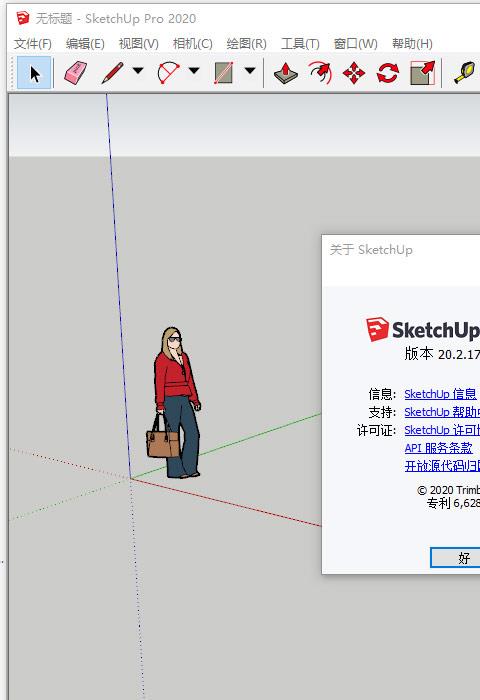
Task: Open the API 服务条款 link
Action: [438, 448]
